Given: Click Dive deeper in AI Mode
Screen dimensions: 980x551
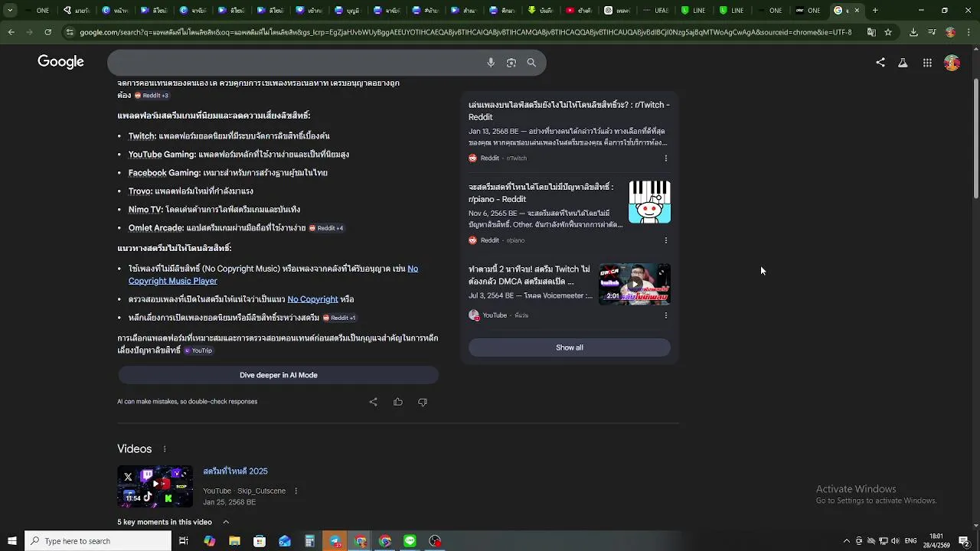Looking at the screenshot, I should coord(278,375).
